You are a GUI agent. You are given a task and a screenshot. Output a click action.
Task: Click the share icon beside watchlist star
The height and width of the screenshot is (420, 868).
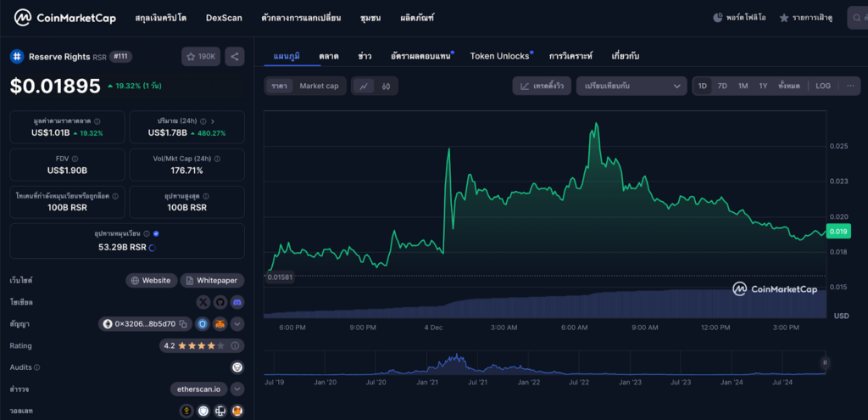coord(236,57)
